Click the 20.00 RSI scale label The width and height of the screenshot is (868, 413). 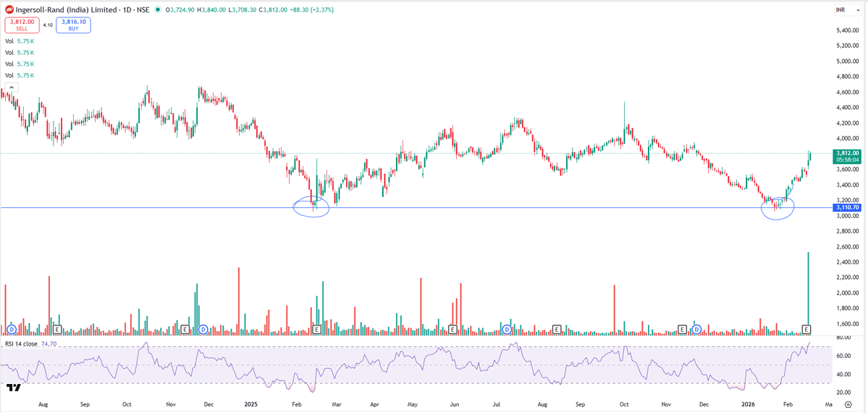843,393
